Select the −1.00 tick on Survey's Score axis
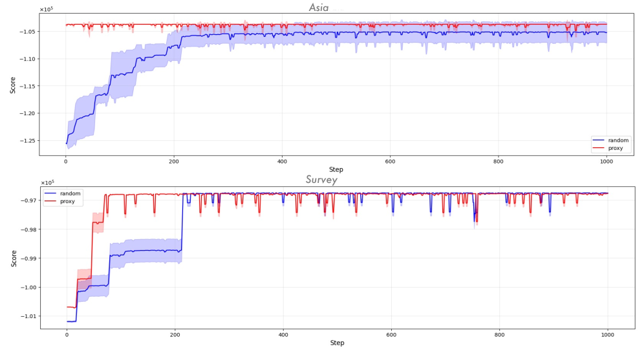Viewport: 644px width, 351px height. (28, 288)
